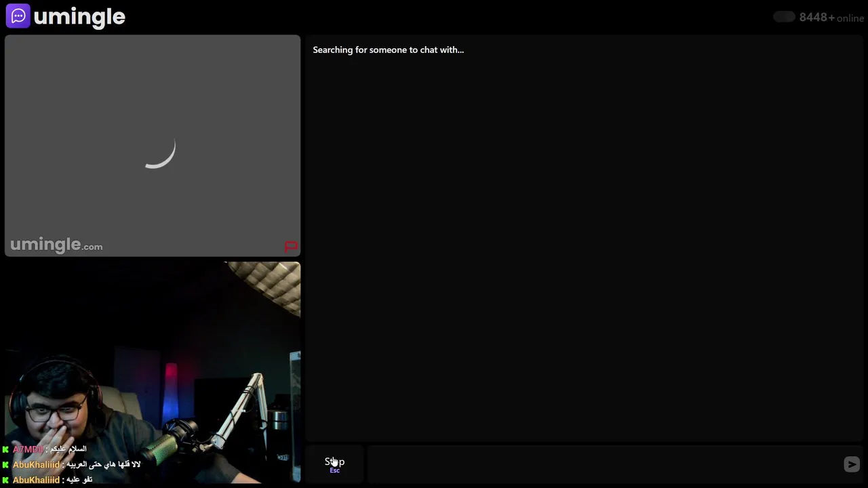868x488 pixels.
Task: Focus the chat message input field
Action: click(604, 464)
